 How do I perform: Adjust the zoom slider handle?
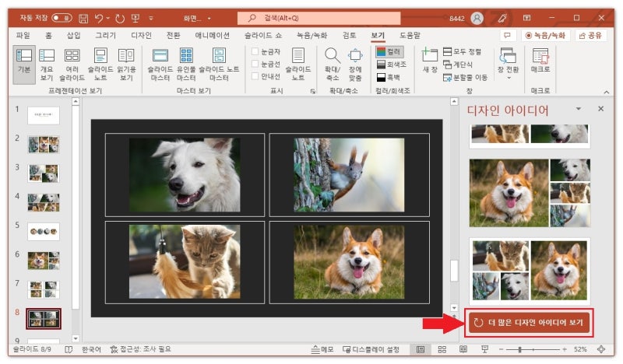click(x=520, y=349)
